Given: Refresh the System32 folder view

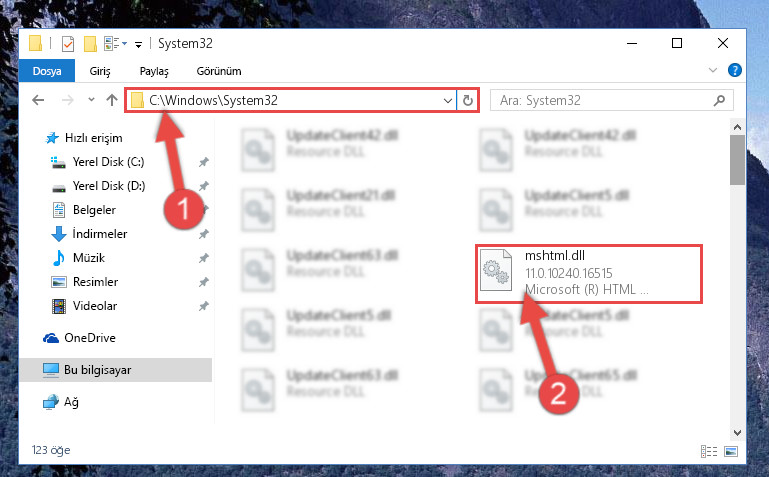Looking at the screenshot, I should click(x=468, y=100).
